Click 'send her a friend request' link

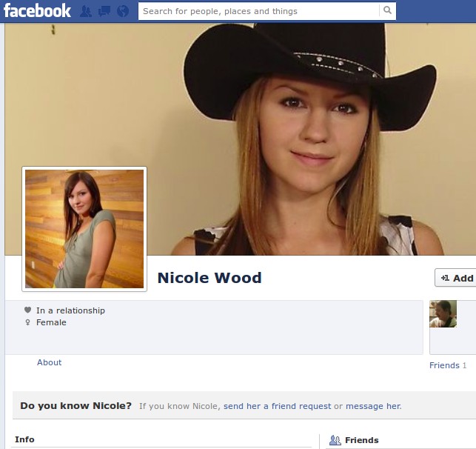277,406
